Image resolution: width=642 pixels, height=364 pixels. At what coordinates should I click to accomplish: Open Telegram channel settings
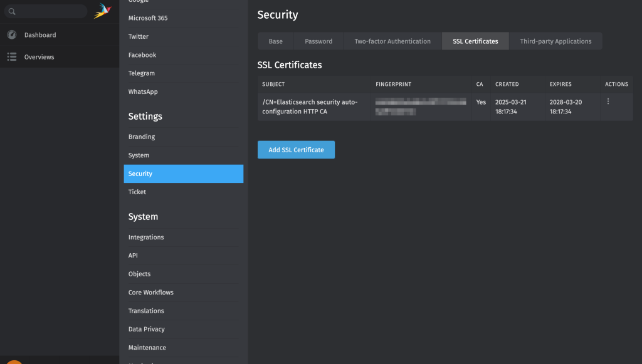[x=142, y=73]
